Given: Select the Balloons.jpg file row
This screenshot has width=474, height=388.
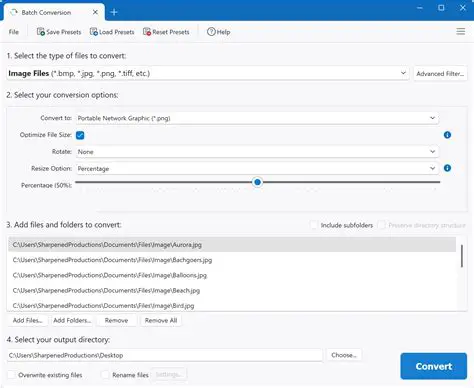Looking at the screenshot, I should (232, 275).
